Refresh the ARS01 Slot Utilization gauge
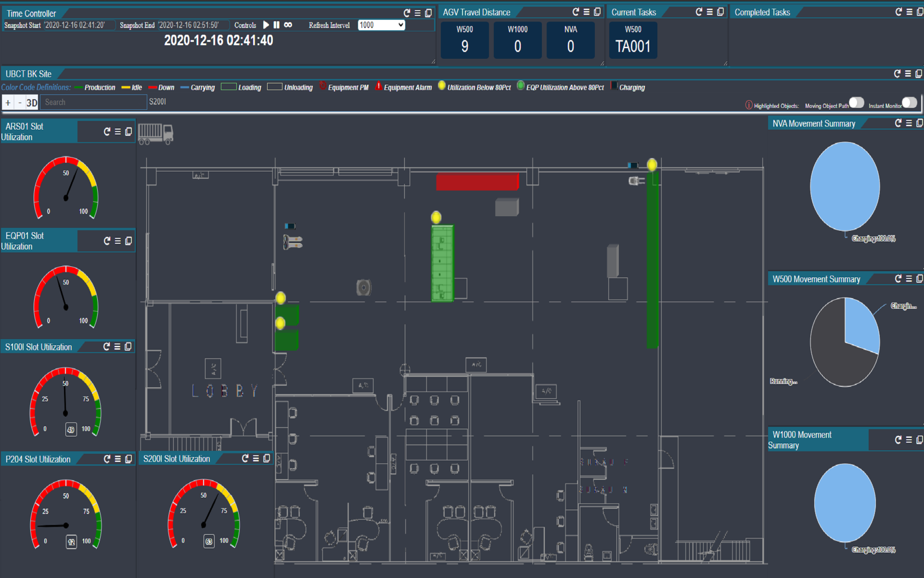924x578 pixels. [107, 131]
